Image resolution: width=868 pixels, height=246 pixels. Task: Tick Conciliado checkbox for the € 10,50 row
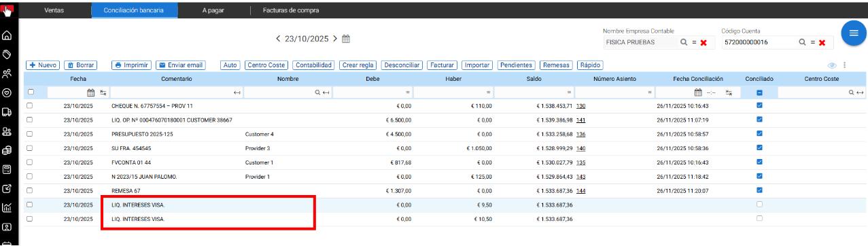pos(759,219)
